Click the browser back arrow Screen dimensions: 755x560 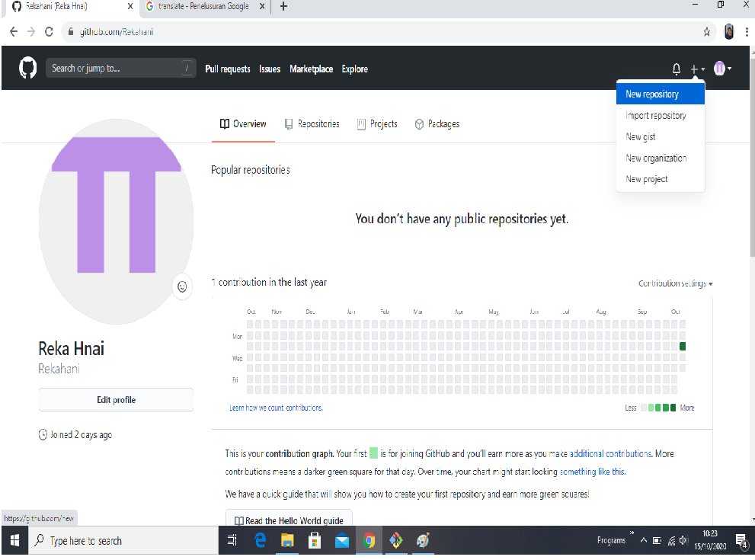point(14,32)
